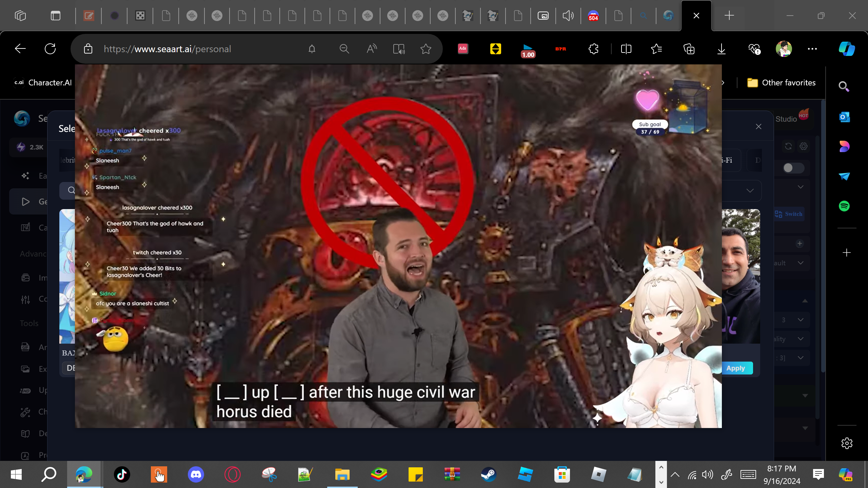Open the BTR extension

pos(560,49)
